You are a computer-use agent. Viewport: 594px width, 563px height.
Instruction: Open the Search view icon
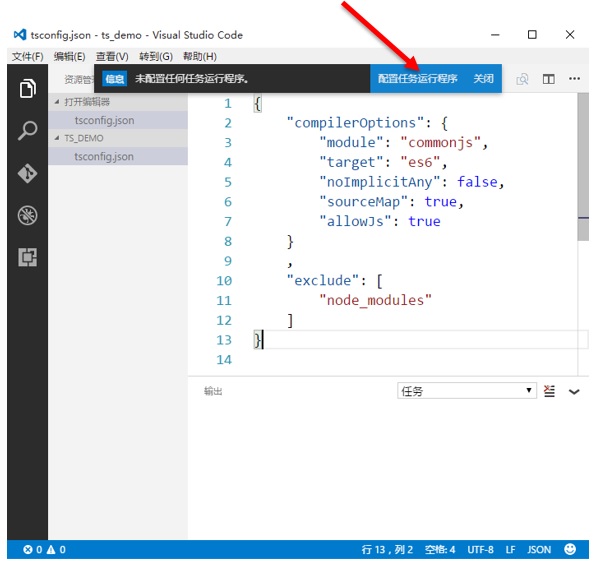(x=28, y=131)
